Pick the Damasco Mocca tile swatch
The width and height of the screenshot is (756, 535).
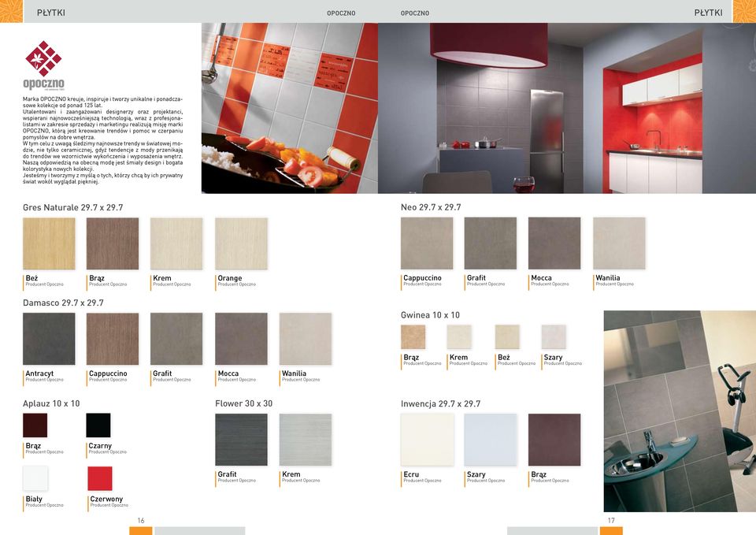point(241,339)
